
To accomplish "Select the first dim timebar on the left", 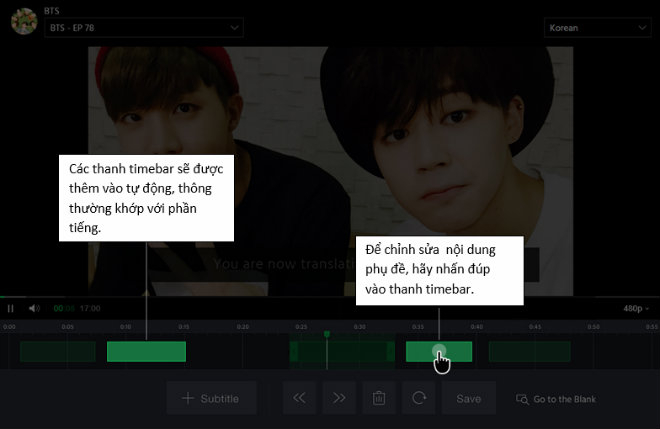I will point(57,351).
